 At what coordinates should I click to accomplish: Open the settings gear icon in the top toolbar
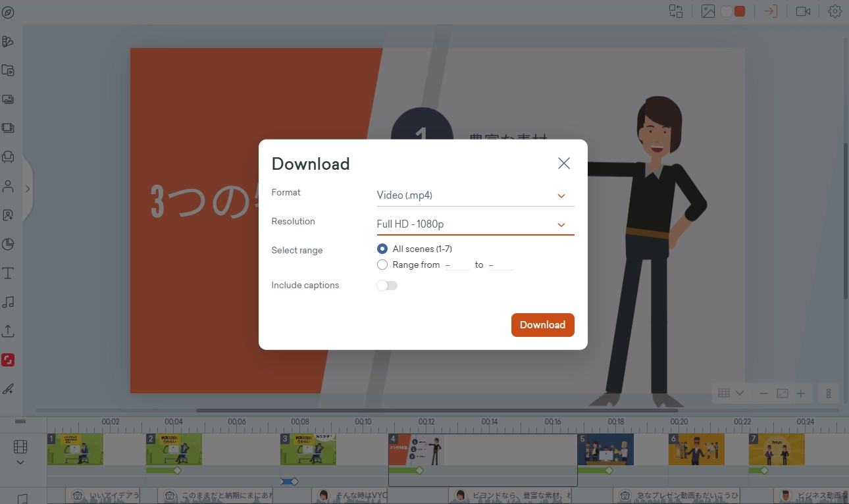(835, 11)
